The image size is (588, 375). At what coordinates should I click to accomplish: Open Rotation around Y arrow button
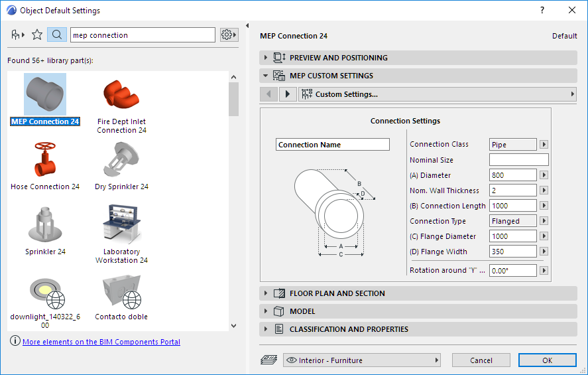[x=544, y=270]
